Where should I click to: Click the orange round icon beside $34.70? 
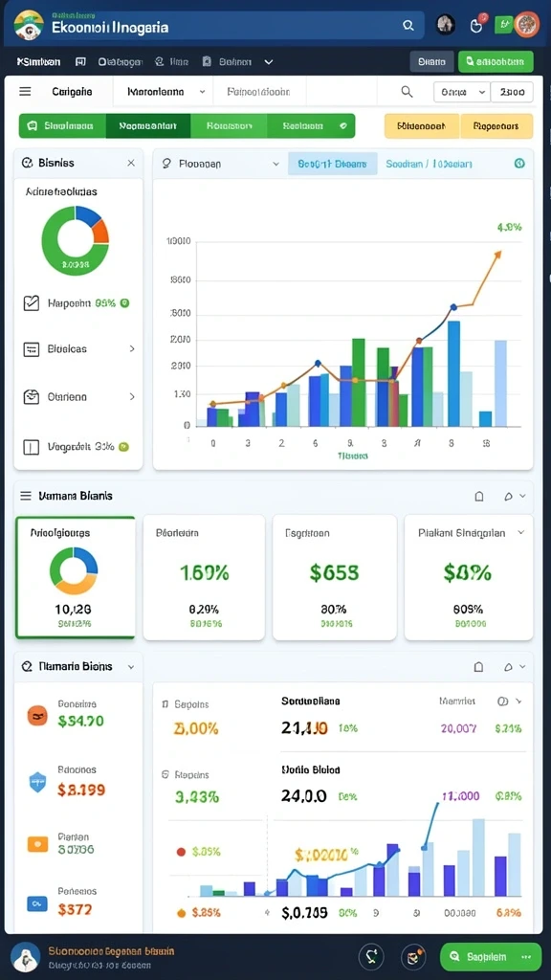click(37, 716)
